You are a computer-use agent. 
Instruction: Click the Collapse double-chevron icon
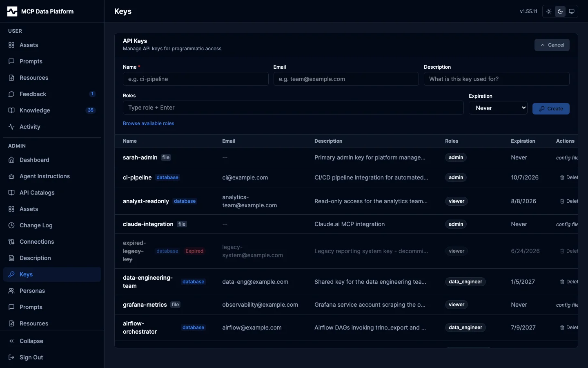point(11,341)
